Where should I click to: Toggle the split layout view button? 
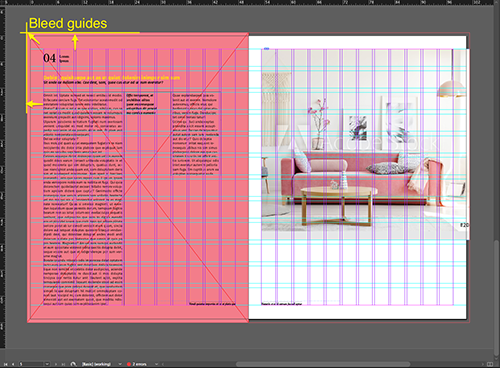489,364
